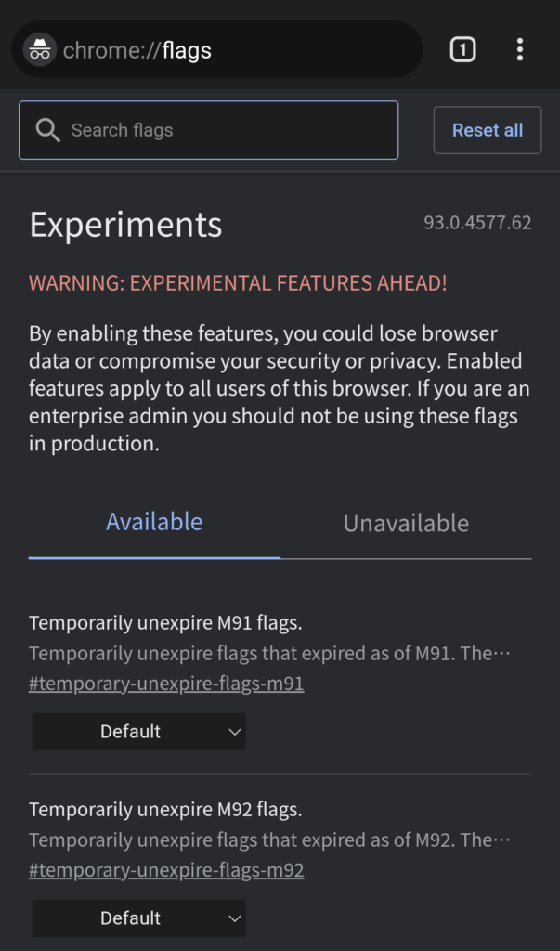
Task: Select the Temporarily unexpire M91 flags title
Action: tap(165, 623)
